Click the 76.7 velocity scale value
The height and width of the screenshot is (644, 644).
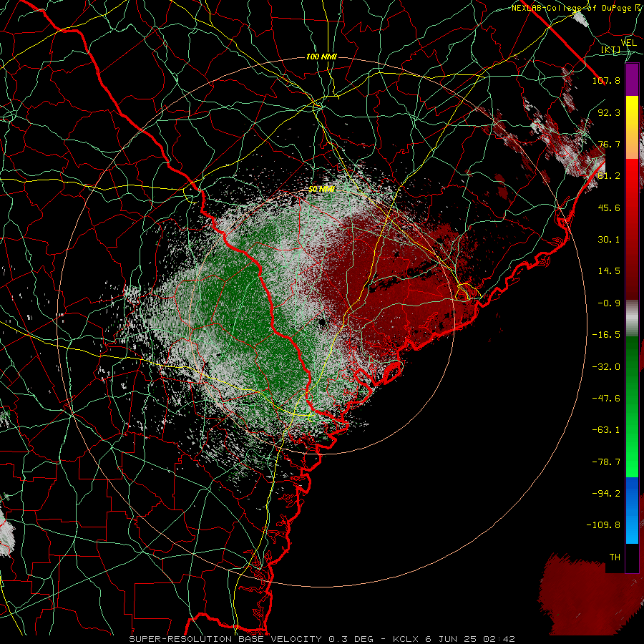pos(609,144)
